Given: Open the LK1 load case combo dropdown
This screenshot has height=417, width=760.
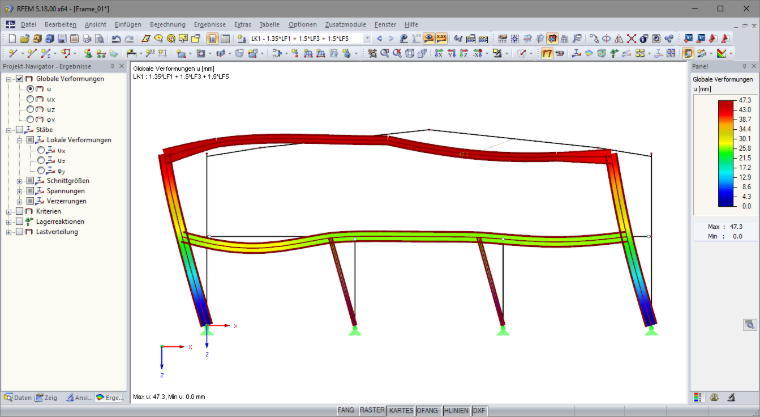Looking at the screenshot, I should pyautogui.click(x=367, y=38).
